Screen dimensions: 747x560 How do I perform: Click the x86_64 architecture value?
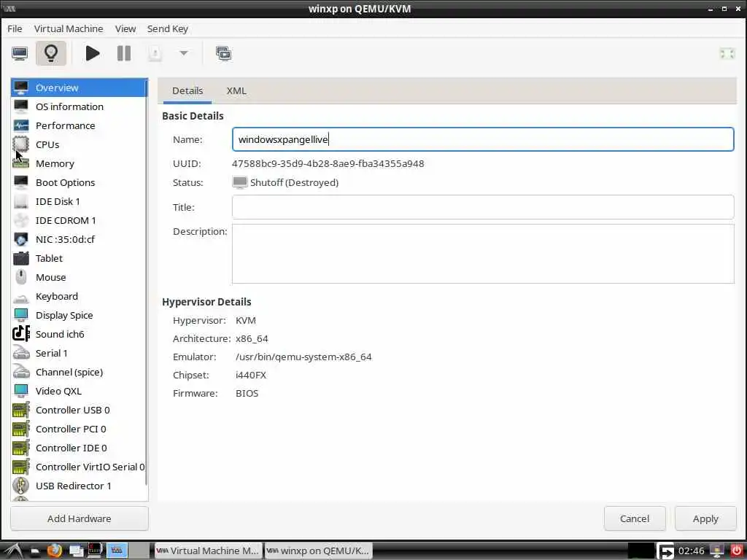coord(252,338)
